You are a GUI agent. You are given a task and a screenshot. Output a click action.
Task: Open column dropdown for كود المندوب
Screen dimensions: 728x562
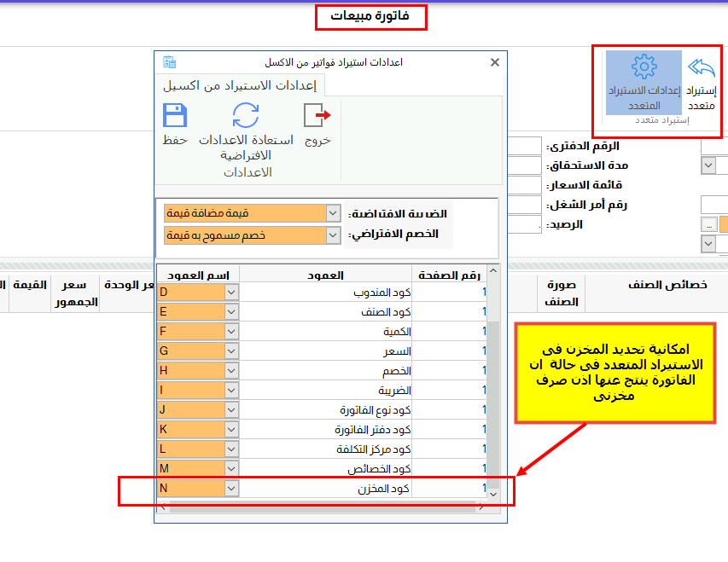coord(231,293)
